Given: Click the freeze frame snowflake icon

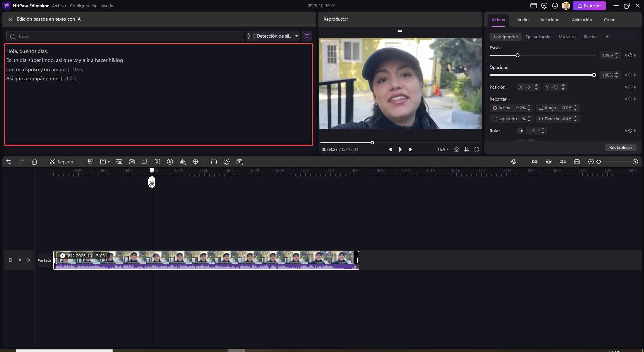Looking at the screenshot, I should click(196, 162).
